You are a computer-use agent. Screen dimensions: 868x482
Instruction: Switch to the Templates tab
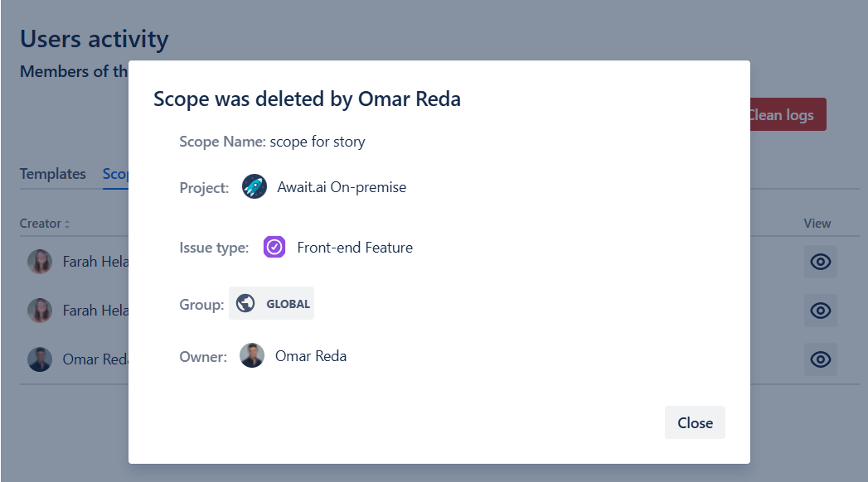53,174
